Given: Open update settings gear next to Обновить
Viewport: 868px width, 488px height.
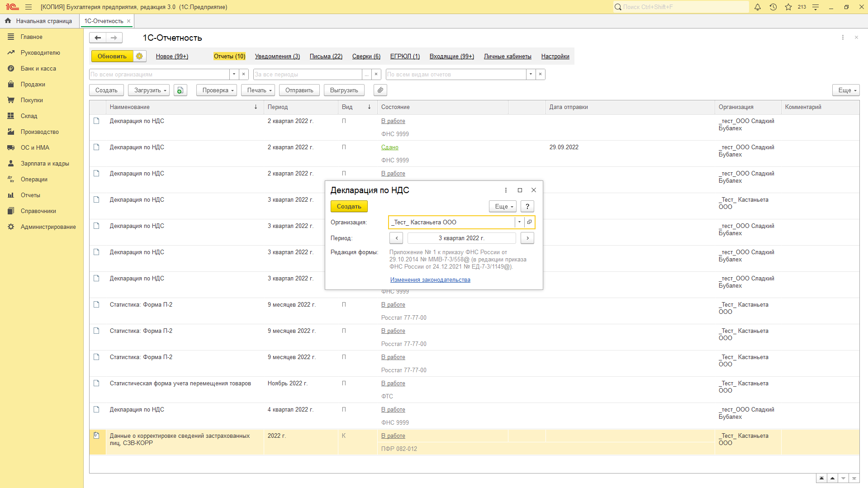Looking at the screenshot, I should (139, 56).
